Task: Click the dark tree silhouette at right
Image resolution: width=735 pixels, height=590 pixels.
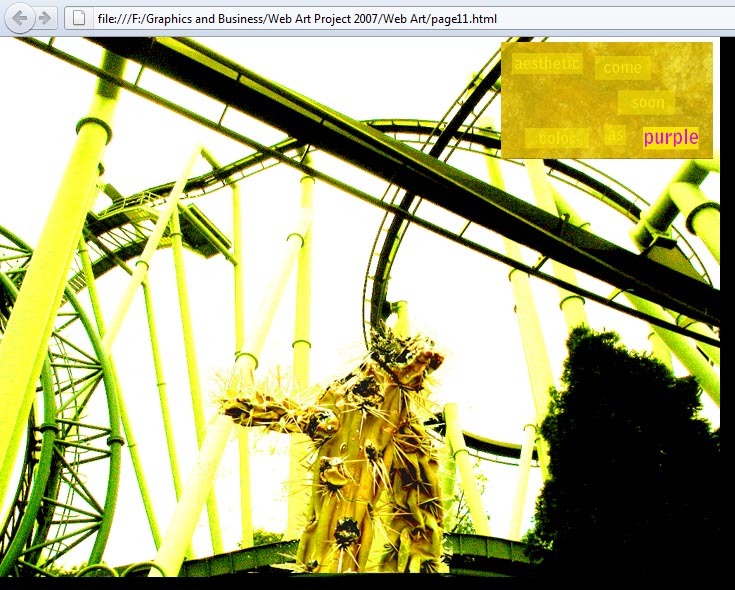Action: point(630,450)
